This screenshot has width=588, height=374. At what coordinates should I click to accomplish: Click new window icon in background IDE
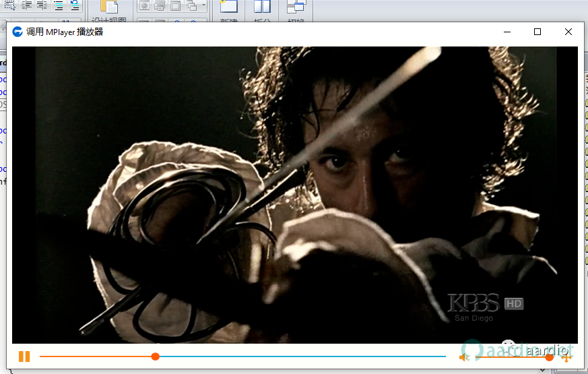(x=228, y=6)
